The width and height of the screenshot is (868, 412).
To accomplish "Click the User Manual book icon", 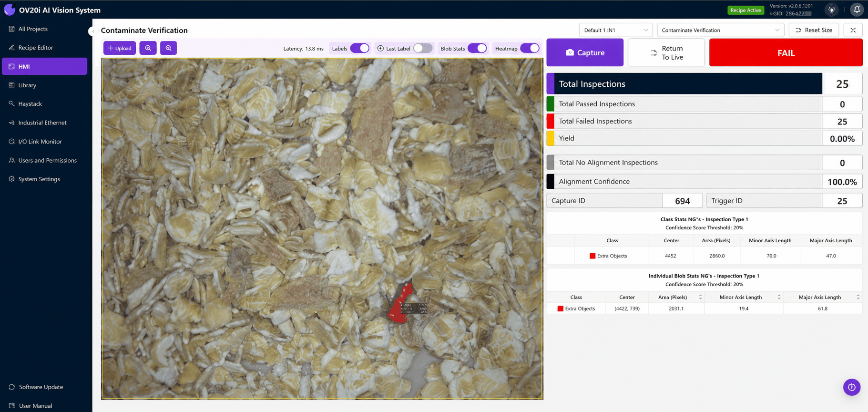I will [x=12, y=406].
